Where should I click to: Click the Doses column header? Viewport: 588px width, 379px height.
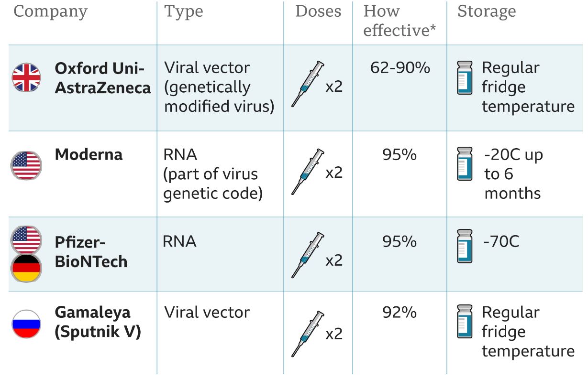tap(318, 11)
